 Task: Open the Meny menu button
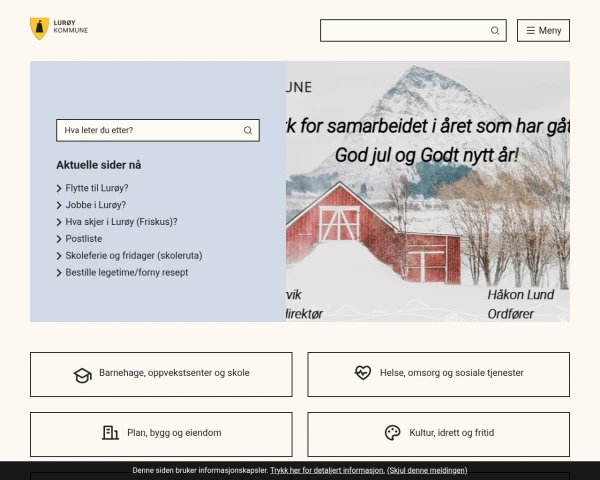(543, 31)
